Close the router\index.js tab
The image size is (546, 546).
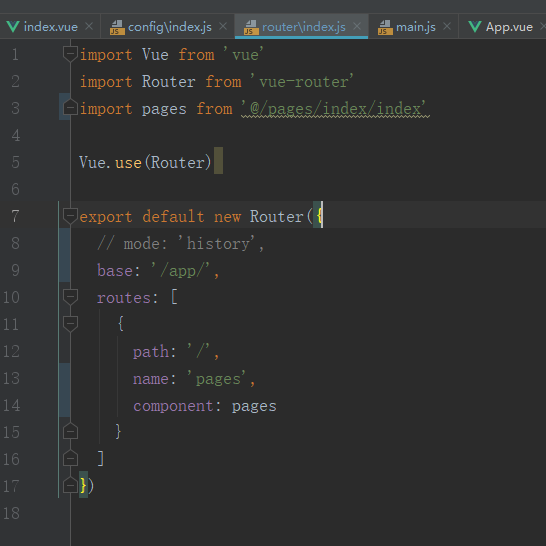click(357, 26)
